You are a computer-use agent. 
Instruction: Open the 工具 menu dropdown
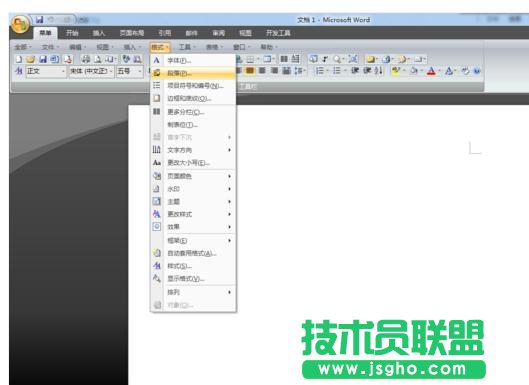pyautogui.click(x=187, y=47)
